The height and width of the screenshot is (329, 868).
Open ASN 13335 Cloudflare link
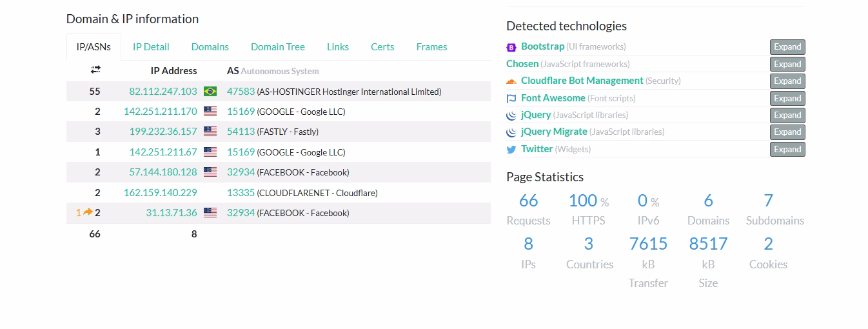pyautogui.click(x=241, y=192)
